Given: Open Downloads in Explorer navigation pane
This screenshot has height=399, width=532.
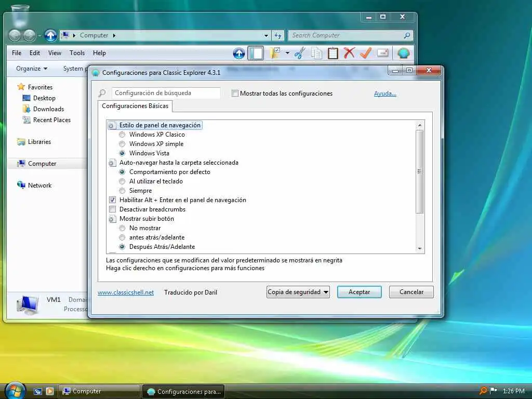Looking at the screenshot, I should click(x=48, y=109).
